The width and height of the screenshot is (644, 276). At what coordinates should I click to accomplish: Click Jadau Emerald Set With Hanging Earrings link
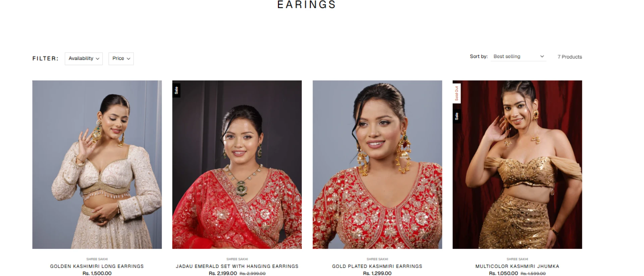coord(237,266)
